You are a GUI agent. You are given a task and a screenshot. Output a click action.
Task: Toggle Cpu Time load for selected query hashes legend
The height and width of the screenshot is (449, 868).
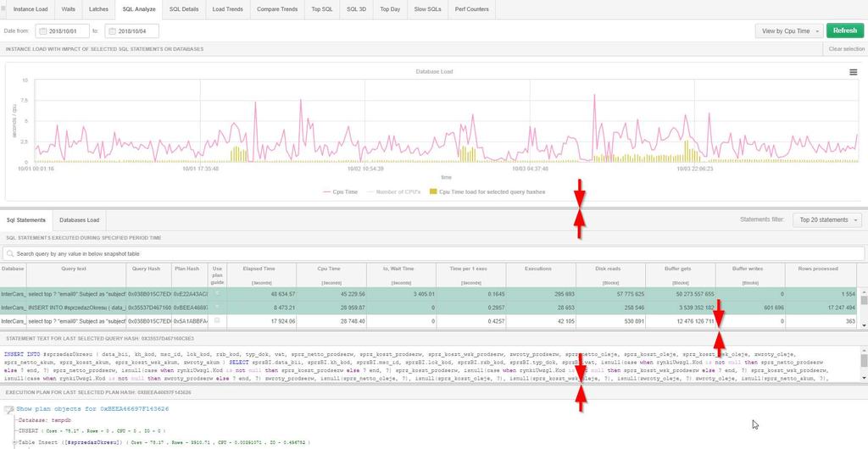[x=487, y=191]
